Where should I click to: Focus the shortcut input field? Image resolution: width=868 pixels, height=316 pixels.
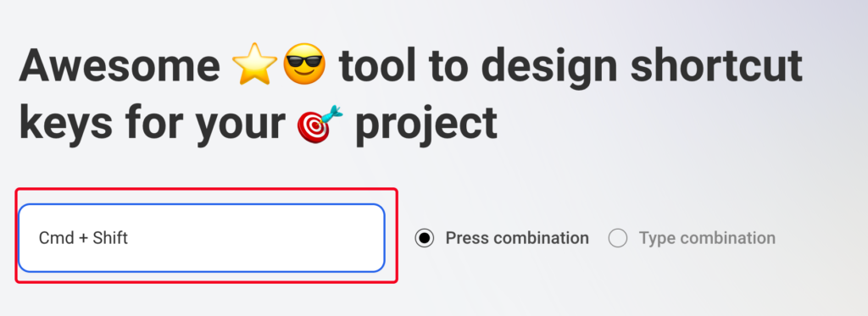[202, 238]
